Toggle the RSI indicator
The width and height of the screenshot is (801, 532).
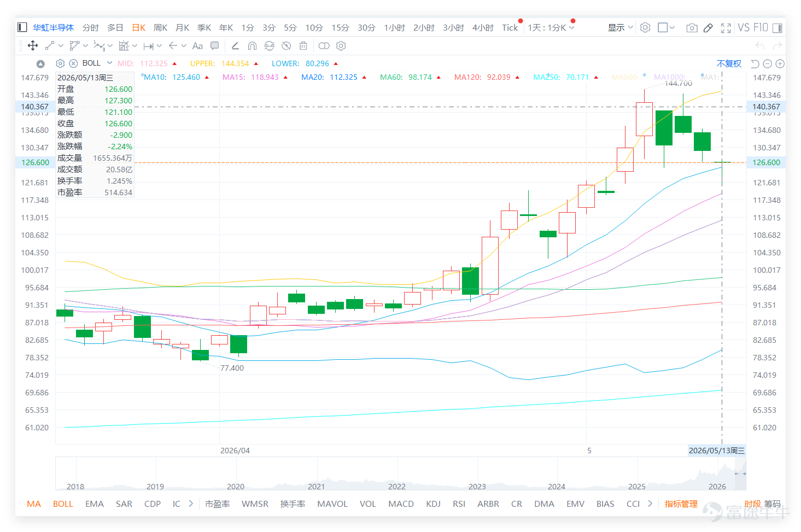coord(459,504)
